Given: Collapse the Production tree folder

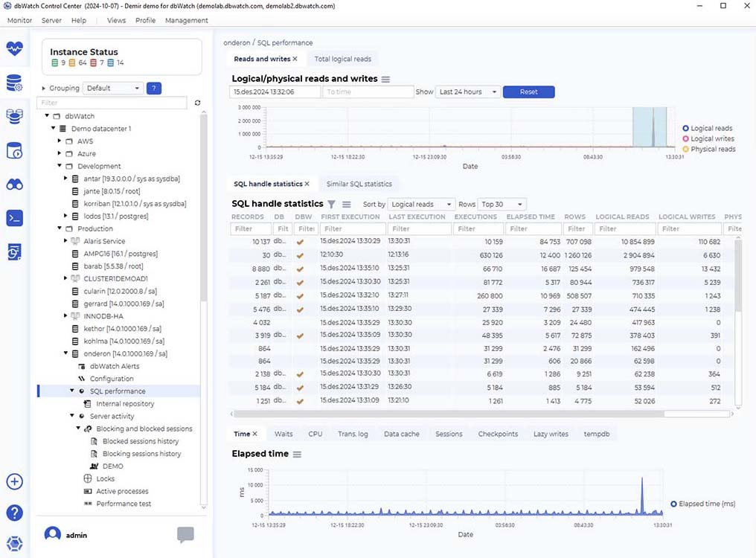Looking at the screenshot, I should click(x=60, y=228).
